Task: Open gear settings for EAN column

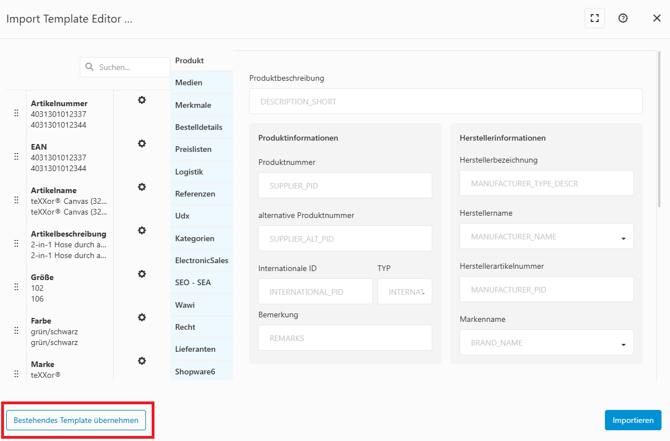Action: pos(142,144)
